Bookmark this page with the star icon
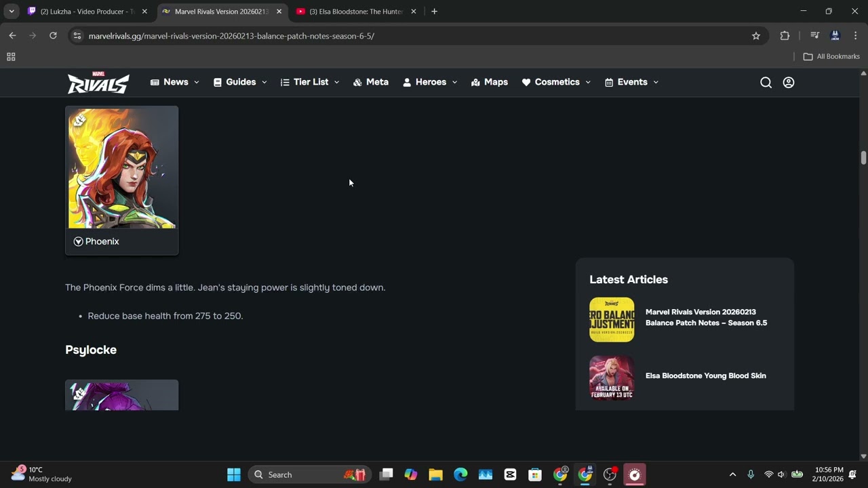Viewport: 868px width, 488px height. click(x=756, y=36)
